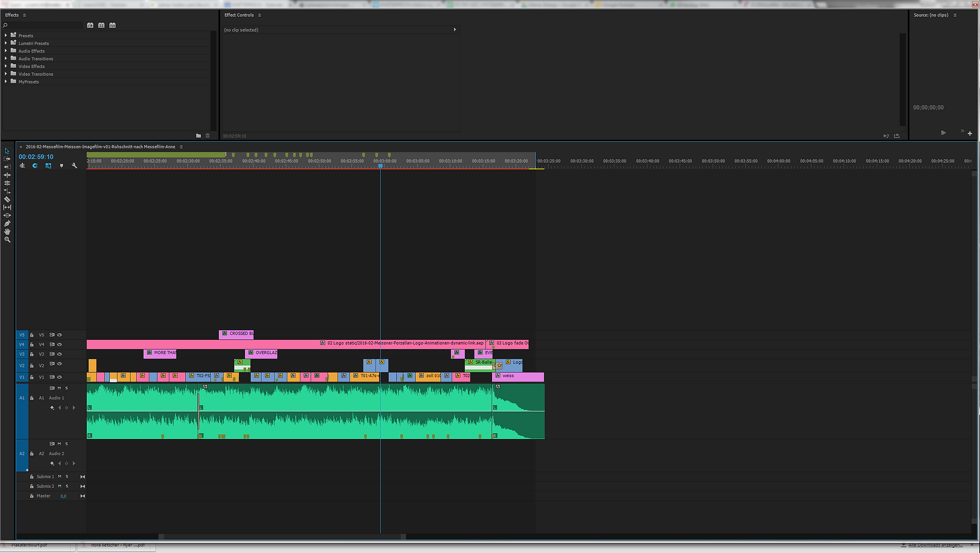Hide track V4 output with eye icon
Image resolution: width=980 pixels, height=553 pixels.
(60, 344)
